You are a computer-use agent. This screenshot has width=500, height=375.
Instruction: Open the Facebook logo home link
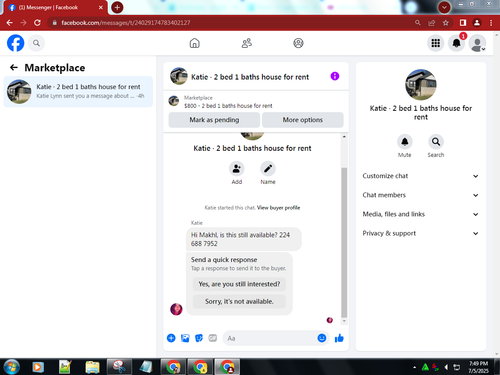tap(16, 43)
